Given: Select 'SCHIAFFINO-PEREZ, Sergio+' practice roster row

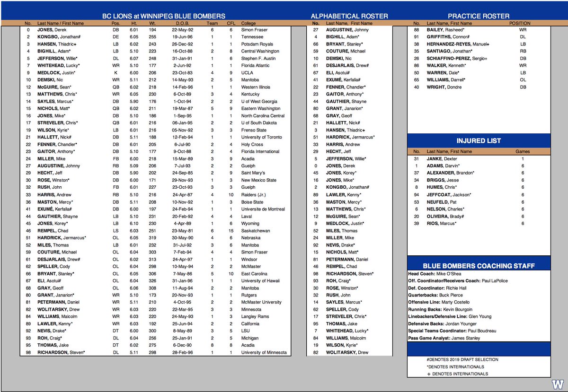Looking at the screenshot, I should pyautogui.click(x=458, y=58).
